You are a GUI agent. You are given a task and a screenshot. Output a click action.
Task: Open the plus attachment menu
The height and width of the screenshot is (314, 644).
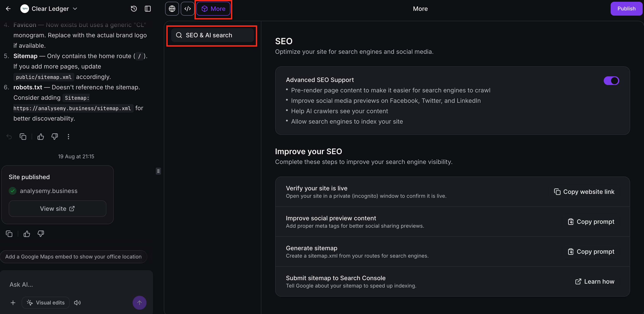click(x=13, y=303)
